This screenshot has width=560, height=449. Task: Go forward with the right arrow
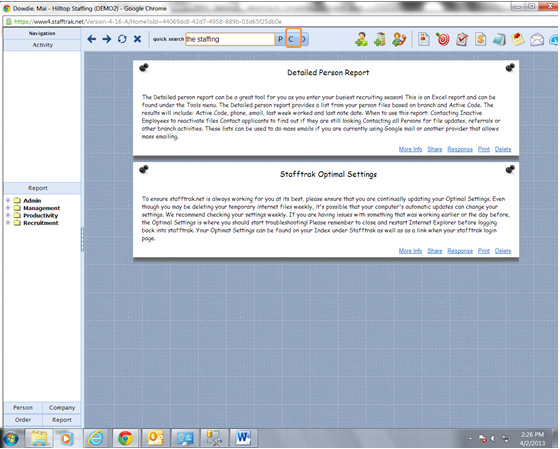pyautogui.click(x=107, y=39)
